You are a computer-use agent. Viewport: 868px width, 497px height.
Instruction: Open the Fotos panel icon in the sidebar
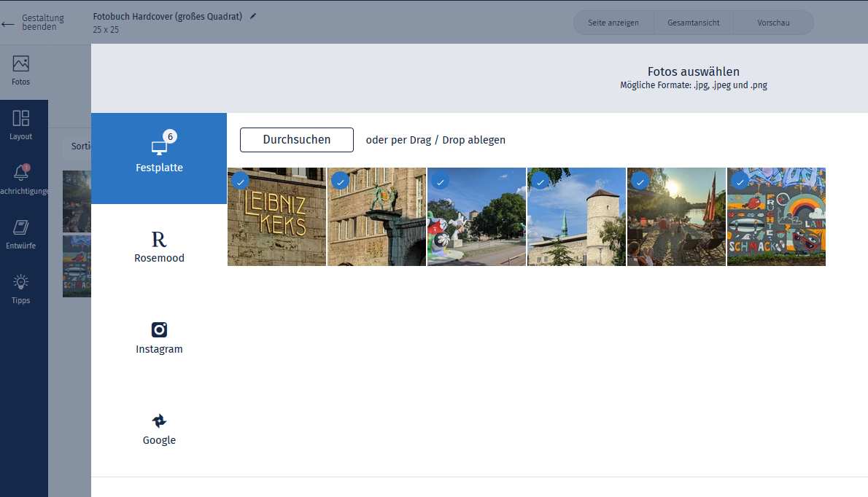coord(20,63)
